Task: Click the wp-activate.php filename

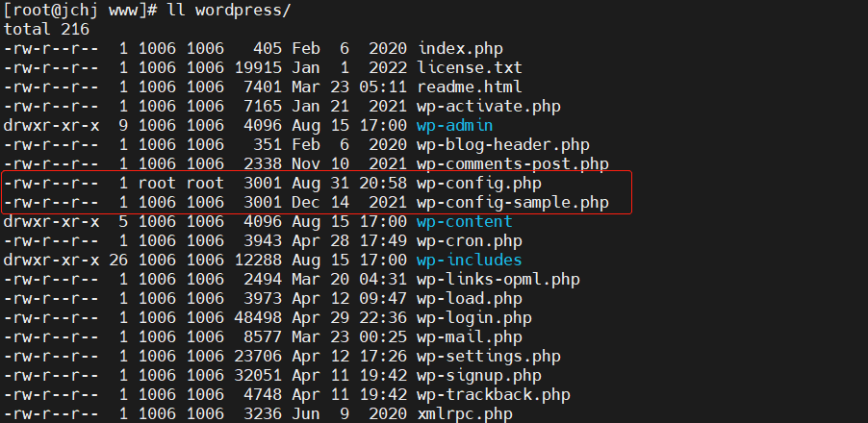Action: tap(489, 106)
